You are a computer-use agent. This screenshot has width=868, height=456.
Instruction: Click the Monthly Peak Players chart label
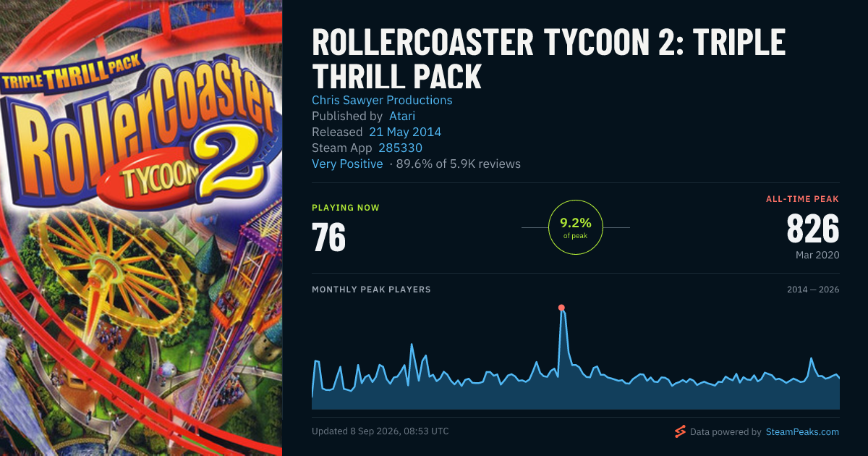tap(371, 290)
